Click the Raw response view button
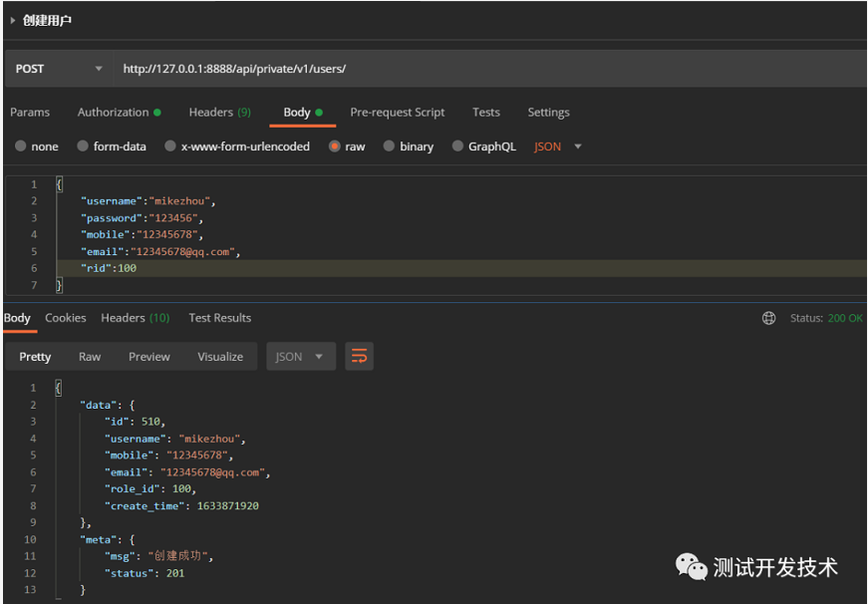 [x=90, y=357]
